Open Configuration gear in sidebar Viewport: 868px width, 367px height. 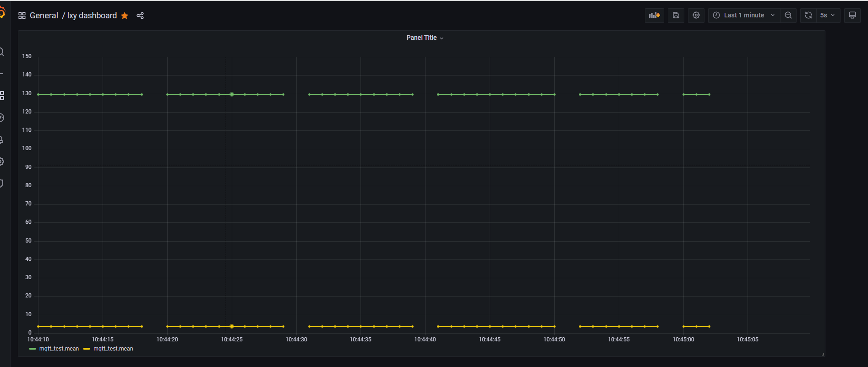(x=2, y=162)
